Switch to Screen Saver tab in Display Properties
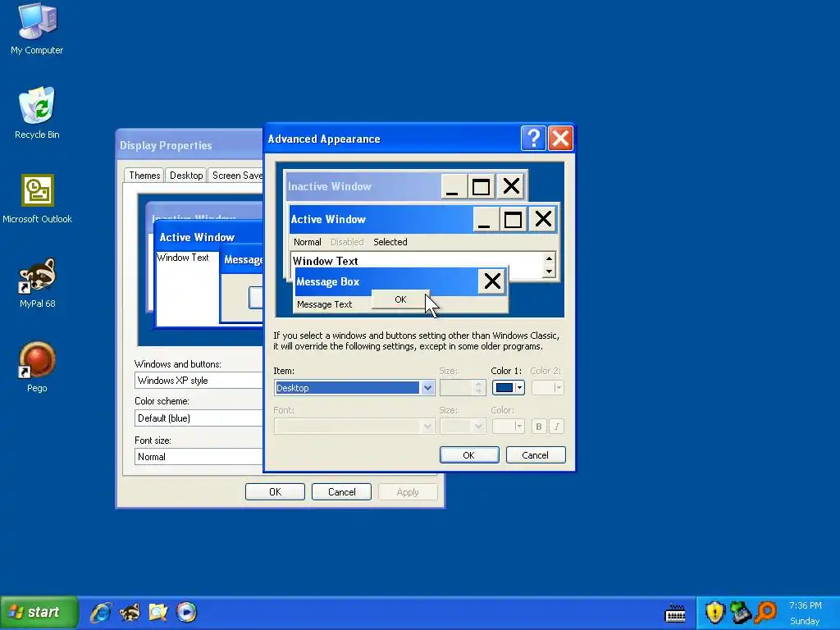The image size is (840, 630). click(x=235, y=176)
